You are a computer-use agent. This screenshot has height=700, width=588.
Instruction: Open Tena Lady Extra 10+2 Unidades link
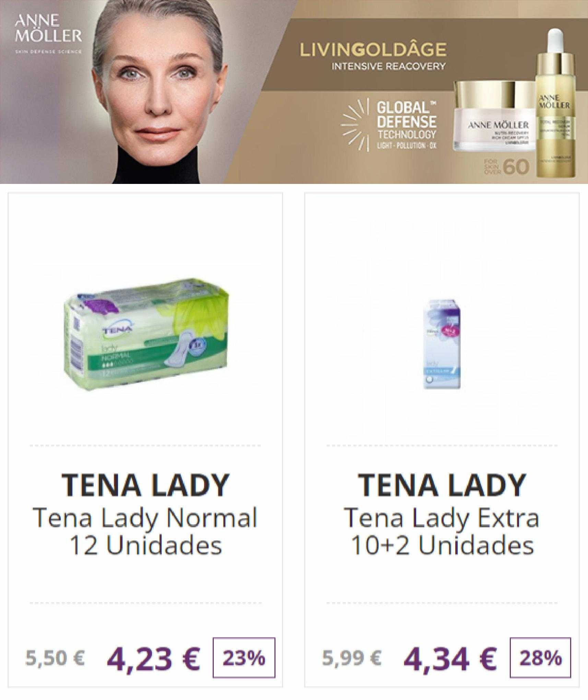[x=442, y=532]
